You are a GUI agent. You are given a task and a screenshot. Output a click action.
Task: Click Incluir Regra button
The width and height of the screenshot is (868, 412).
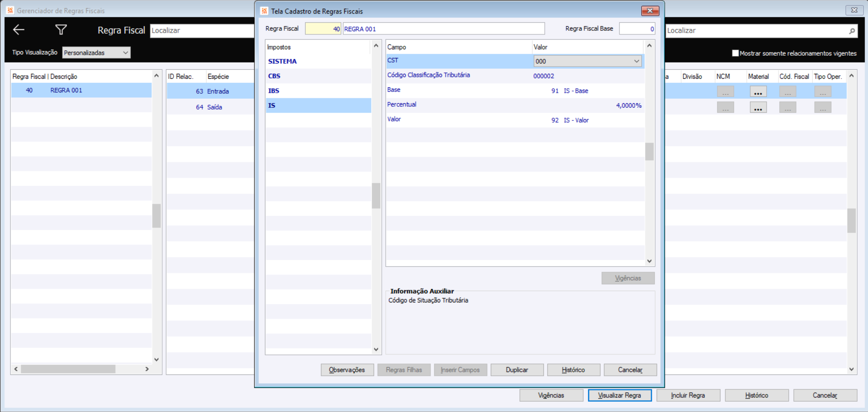tap(688, 395)
